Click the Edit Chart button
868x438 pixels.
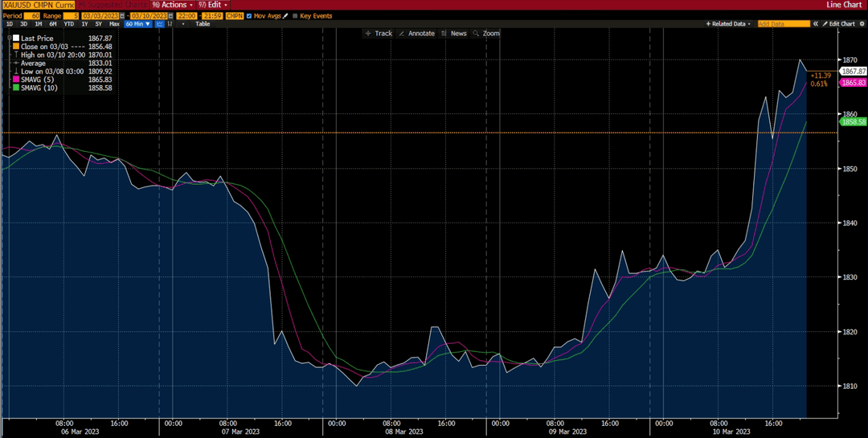click(838, 24)
